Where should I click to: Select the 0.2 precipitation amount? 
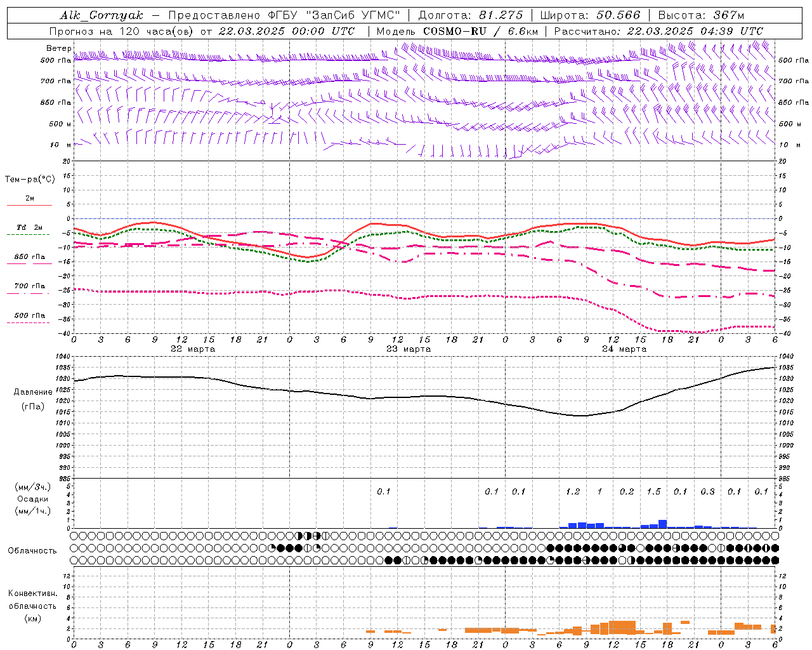click(627, 491)
